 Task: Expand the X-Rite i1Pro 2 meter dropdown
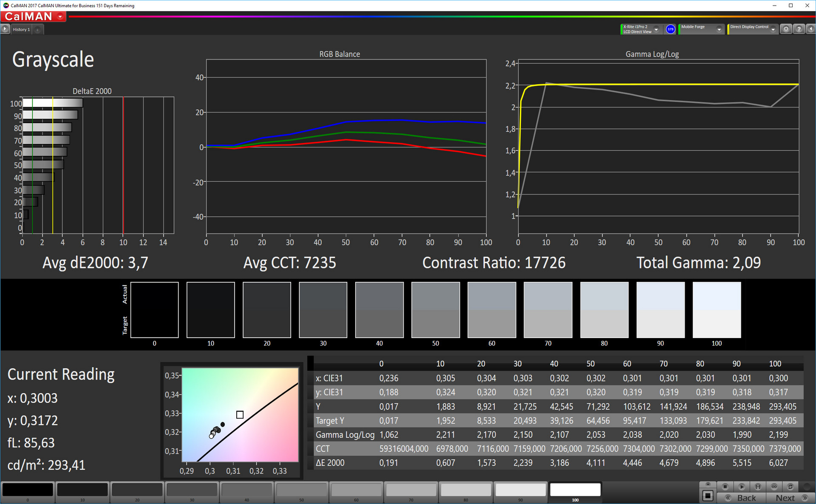point(656,29)
